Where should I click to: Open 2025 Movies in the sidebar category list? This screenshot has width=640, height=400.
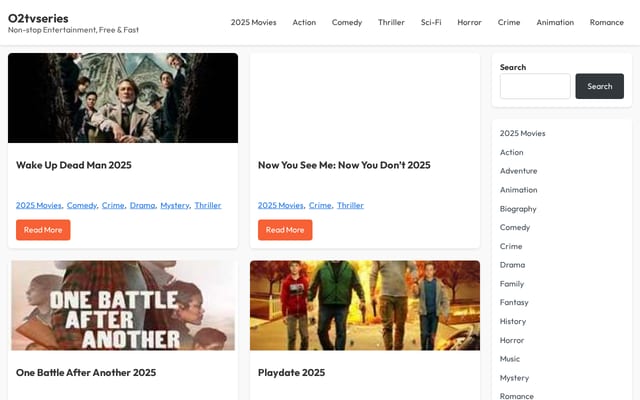click(x=522, y=133)
